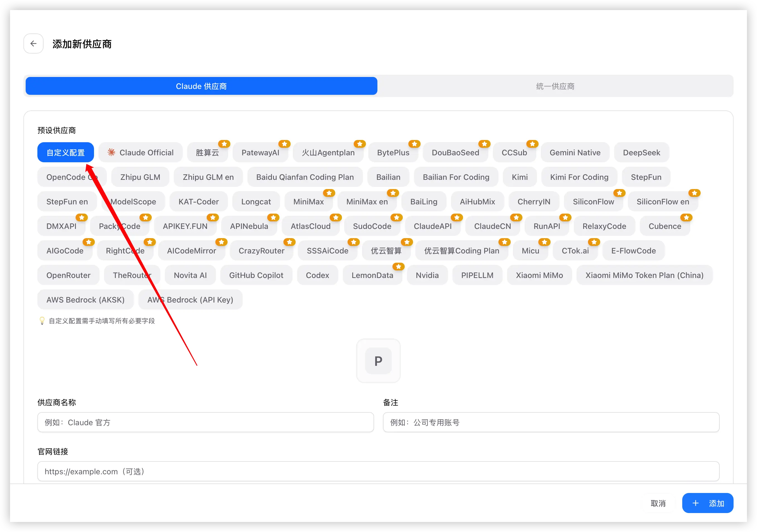Viewport: 757px width, 532px height.
Task: Pick the StepFun en preset
Action: [67, 201]
